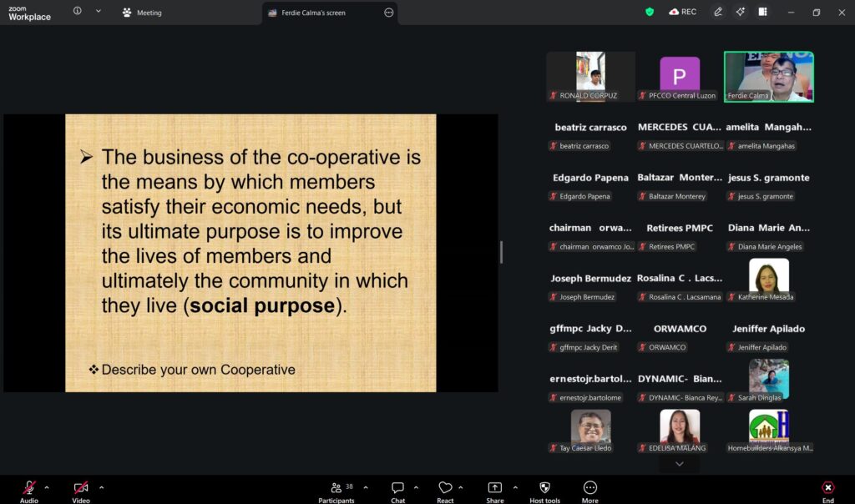Unmute the microphone with the Audio button
Viewport: 855px width, 504px height.
[x=29, y=488]
